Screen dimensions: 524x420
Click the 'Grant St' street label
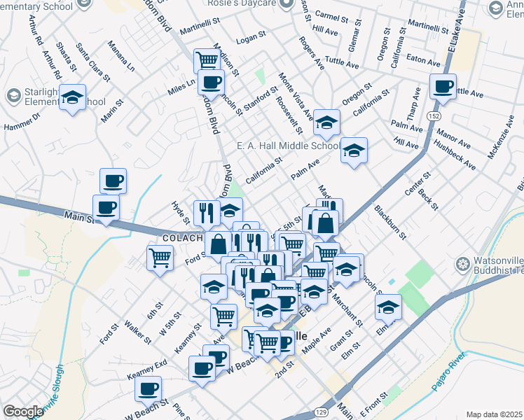341,340
